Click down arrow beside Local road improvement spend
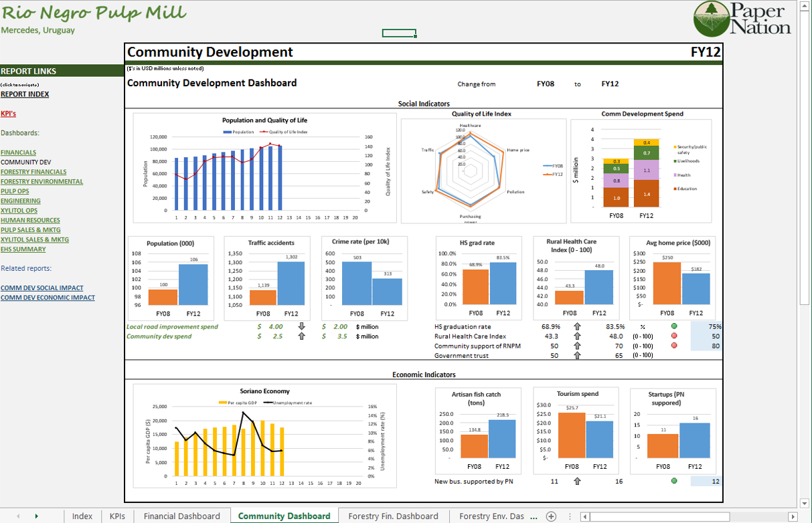 point(301,327)
